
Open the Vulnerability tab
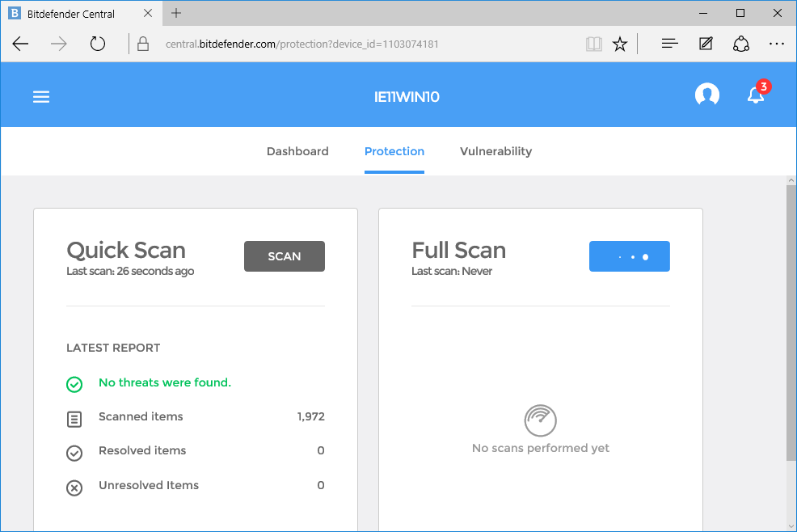tap(495, 151)
